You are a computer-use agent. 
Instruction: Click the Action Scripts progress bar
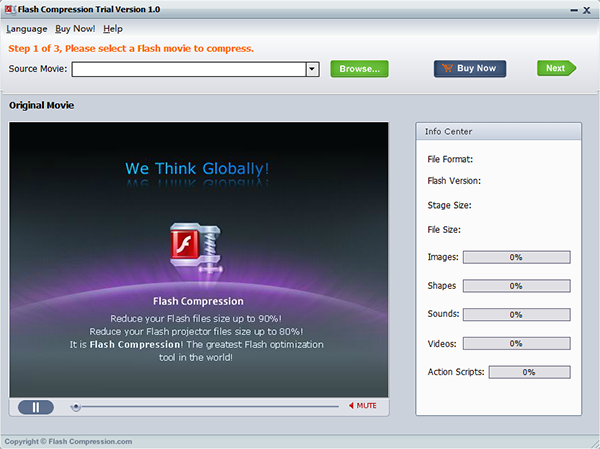[530, 372]
